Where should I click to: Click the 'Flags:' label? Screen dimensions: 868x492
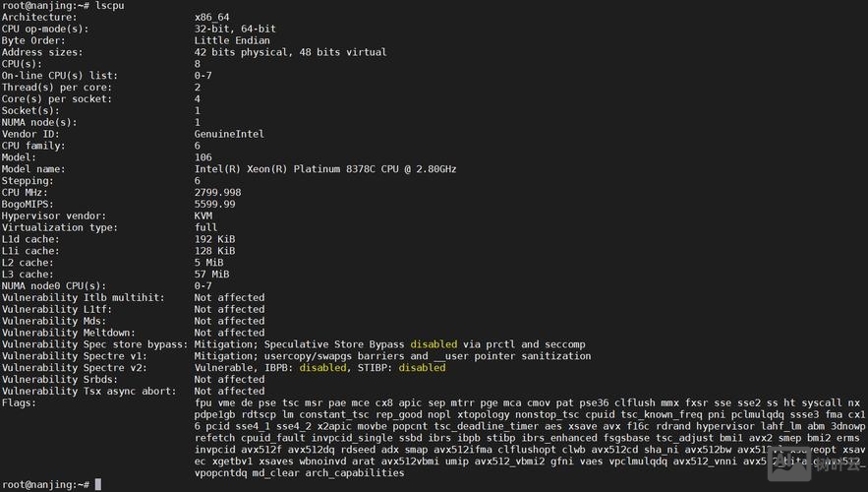click(20, 402)
